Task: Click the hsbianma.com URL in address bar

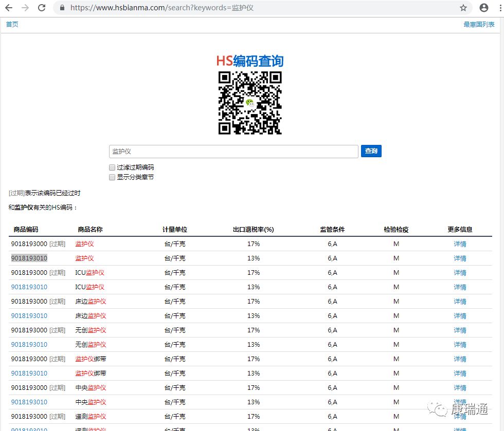Action: [161, 8]
